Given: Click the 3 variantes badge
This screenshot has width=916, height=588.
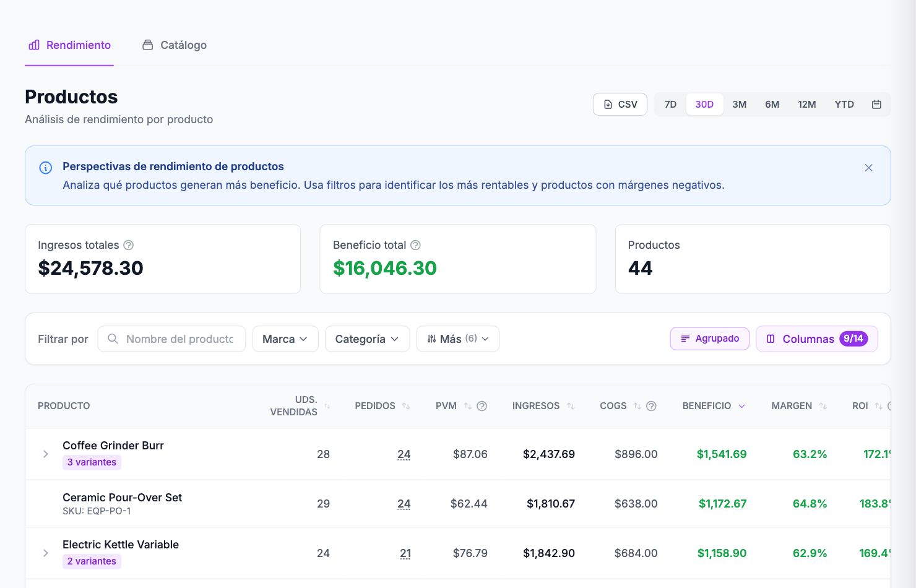Looking at the screenshot, I should coord(92,462).
